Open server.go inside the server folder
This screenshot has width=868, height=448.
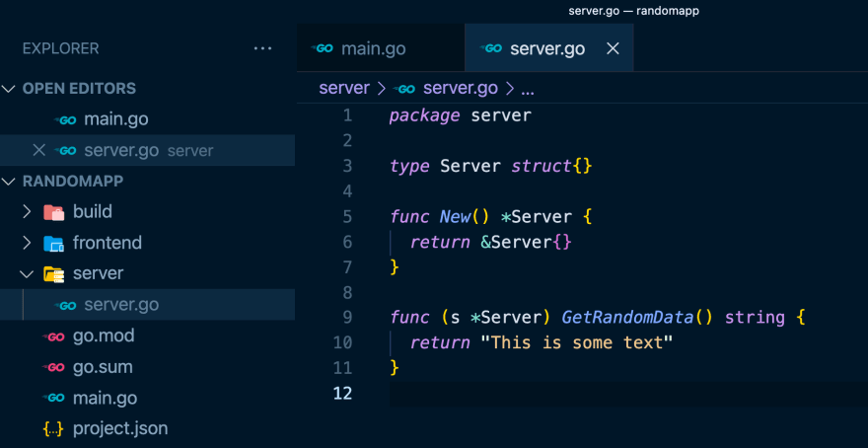point(147,305)
